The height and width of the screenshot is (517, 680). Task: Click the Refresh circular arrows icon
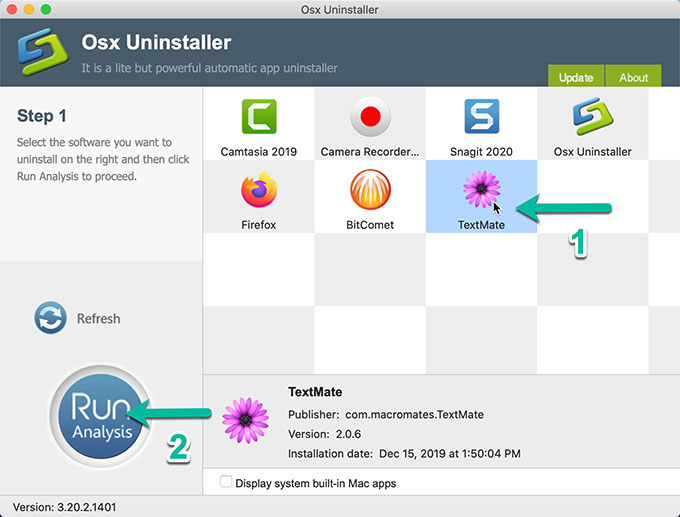point(50,318)
